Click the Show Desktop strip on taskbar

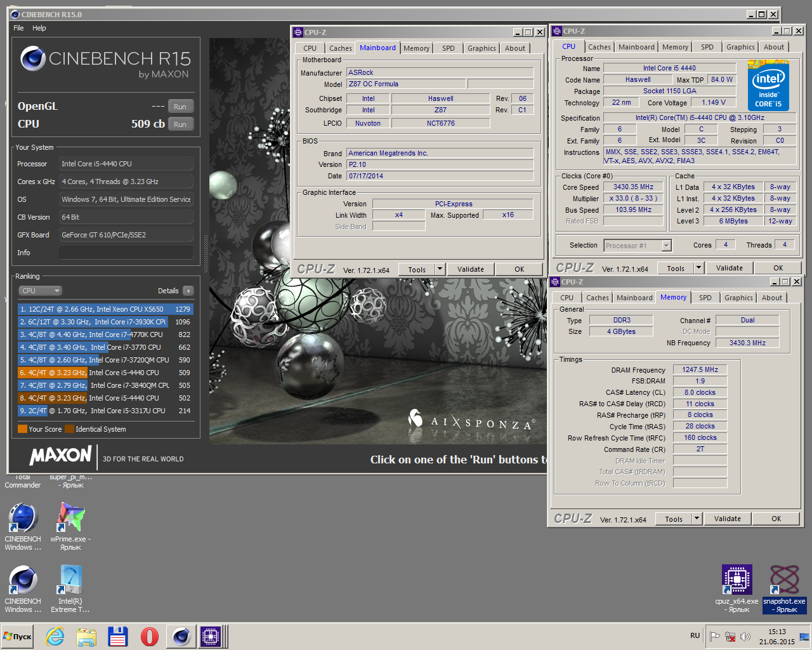pyautogui.click(x=806, y=637)
